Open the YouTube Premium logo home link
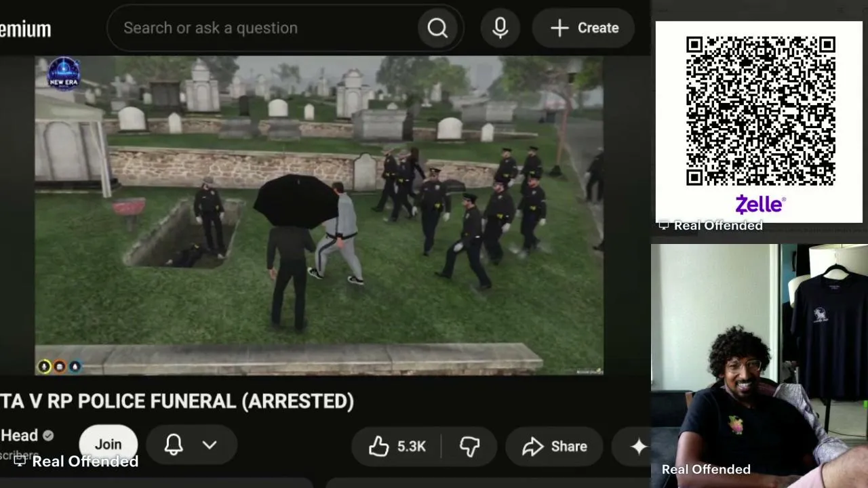Screen dimensions: 868x488 [25, 29]
